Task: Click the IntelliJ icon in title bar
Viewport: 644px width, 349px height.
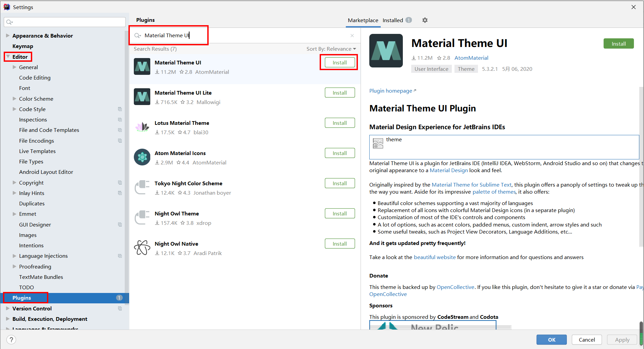Action: coord(7,7)
